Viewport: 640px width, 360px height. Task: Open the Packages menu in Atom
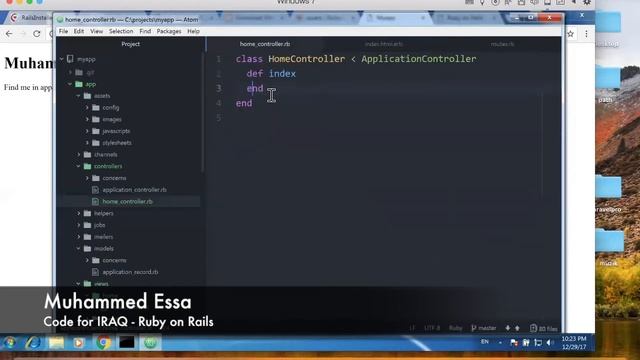click(169, 31)
